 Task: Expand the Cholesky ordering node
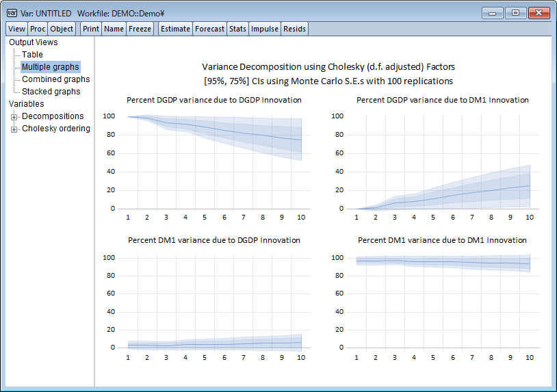(x=14, y=129)
